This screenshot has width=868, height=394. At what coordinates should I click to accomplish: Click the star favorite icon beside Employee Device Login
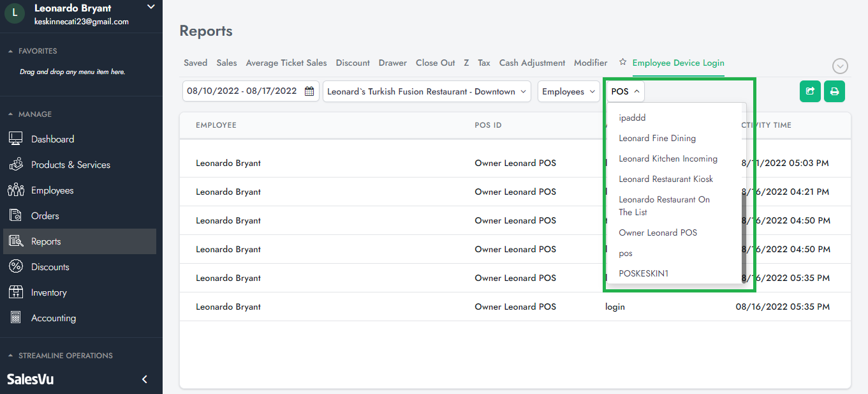pyautogui.click(x=622, y=62)
